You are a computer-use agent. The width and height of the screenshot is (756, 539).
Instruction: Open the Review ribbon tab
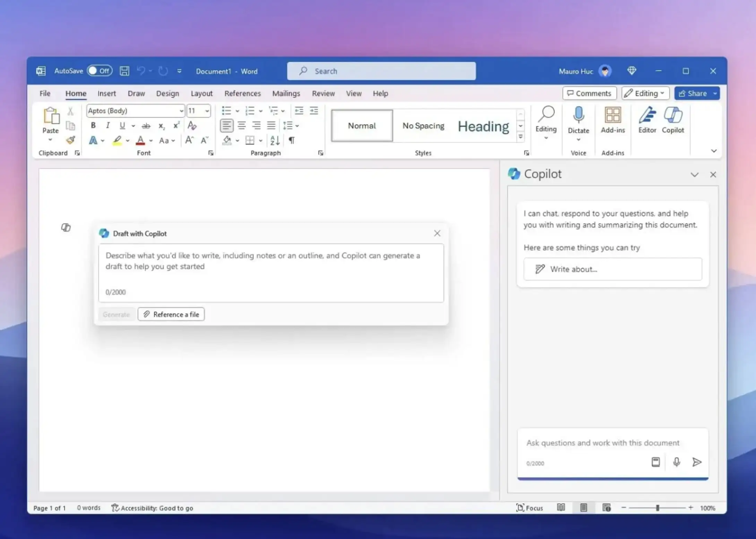click(x=322, y=93)
